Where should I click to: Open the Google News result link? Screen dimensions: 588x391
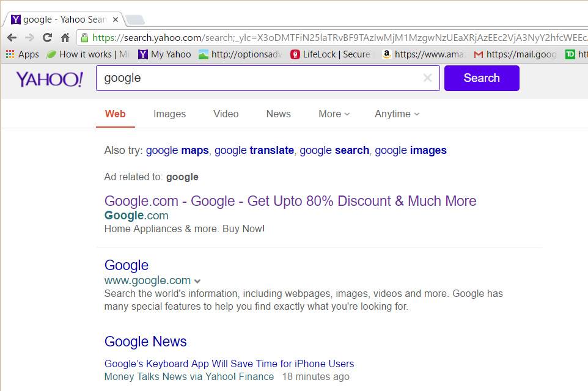145,342
